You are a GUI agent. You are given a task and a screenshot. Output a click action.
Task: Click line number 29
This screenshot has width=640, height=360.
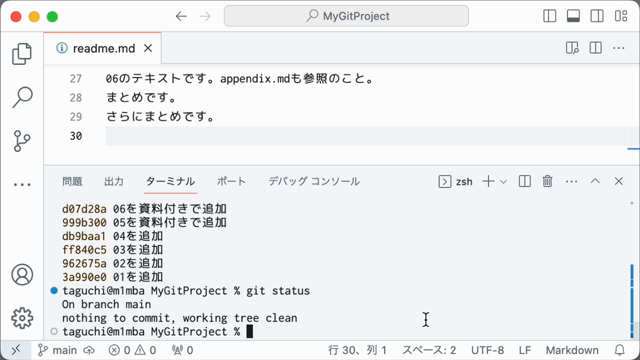[x=76, y=117]
